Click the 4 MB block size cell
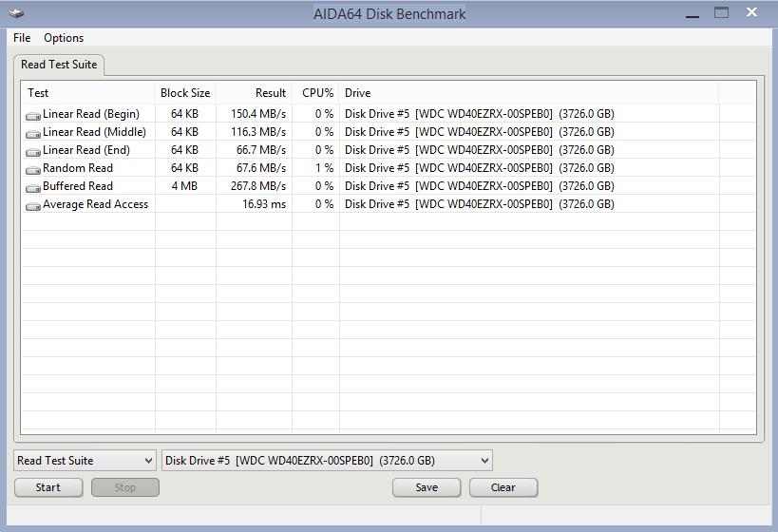778x532 pixels. coord(184,186)
